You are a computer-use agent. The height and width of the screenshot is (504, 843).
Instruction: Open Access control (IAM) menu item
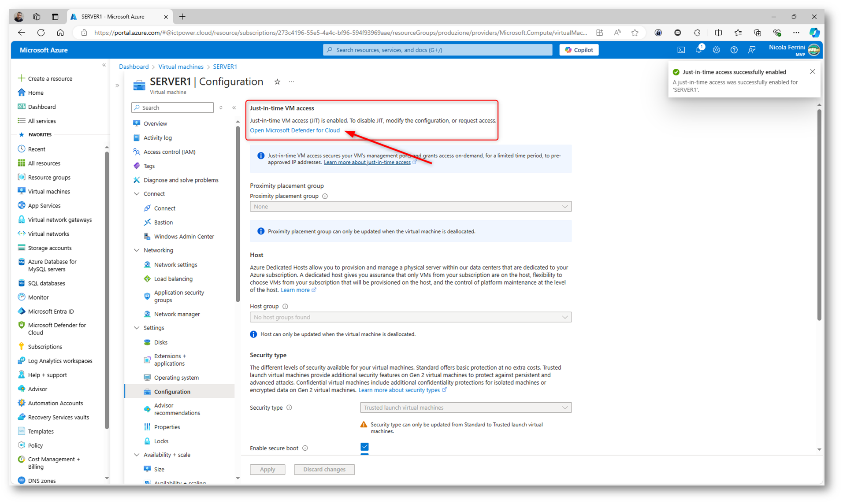pos(169,152)
